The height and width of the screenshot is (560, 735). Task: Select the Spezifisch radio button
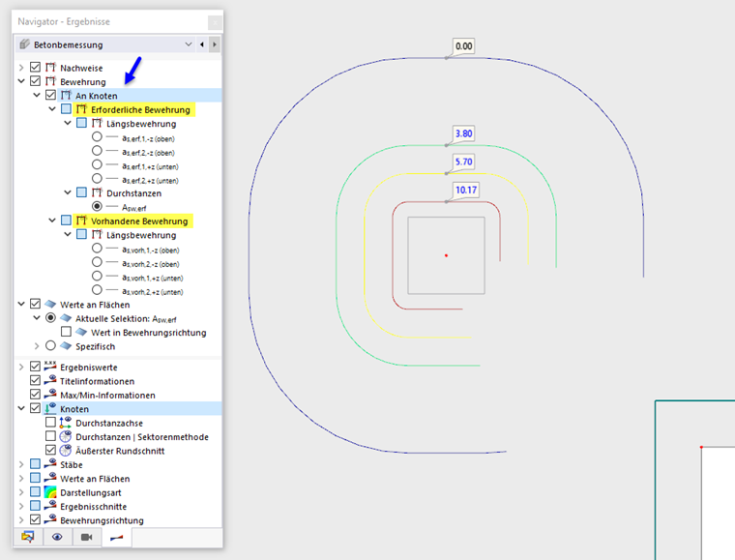pyautogui.click(x=50, y=346)
